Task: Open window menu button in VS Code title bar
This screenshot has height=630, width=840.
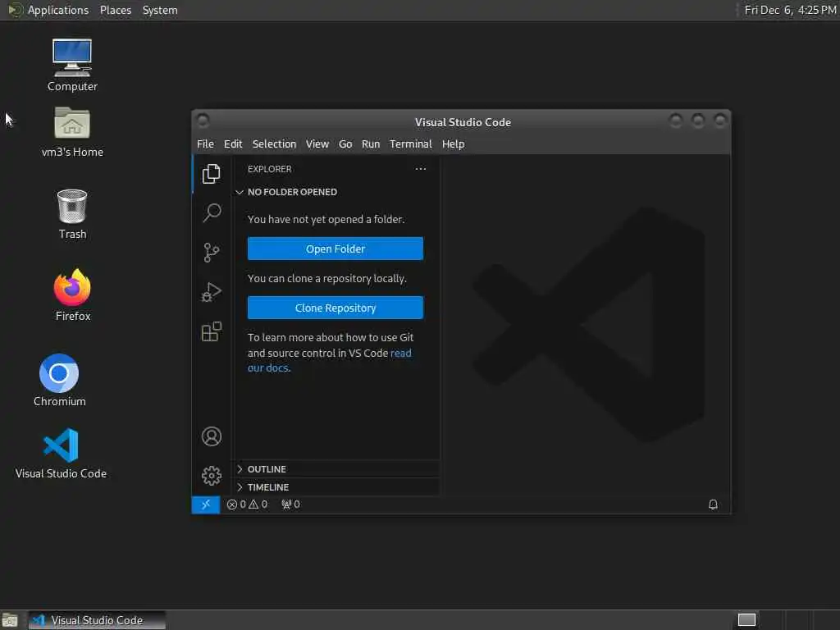Action: [x=203, y=121]
